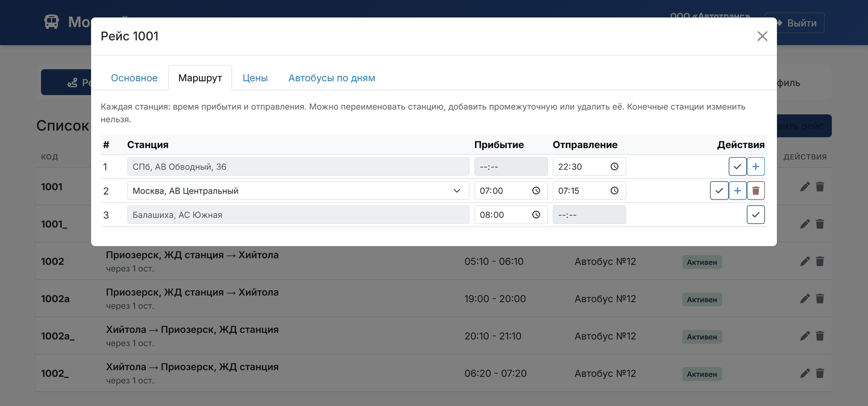Image resolution: width=868 pixels, height=406 pixels.
Task: Click departure time field 07:15
Action: point(589,191)
